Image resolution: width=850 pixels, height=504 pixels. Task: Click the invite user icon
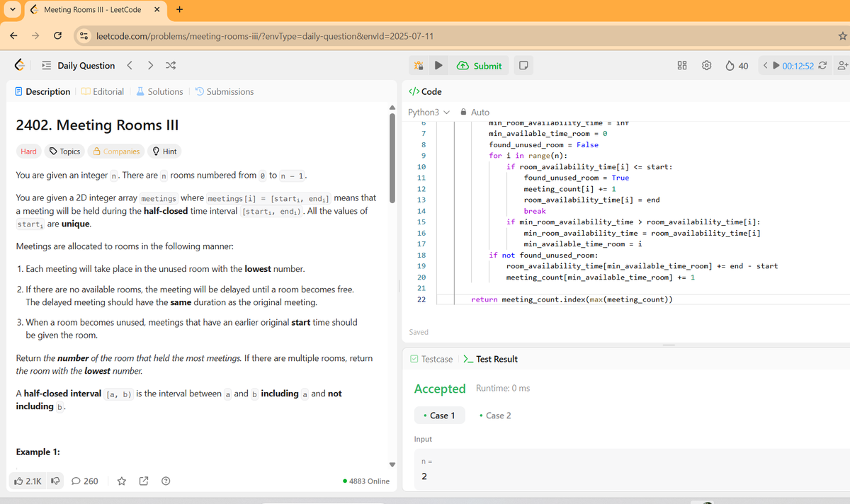pyautogui.click(x=842, y=66)
